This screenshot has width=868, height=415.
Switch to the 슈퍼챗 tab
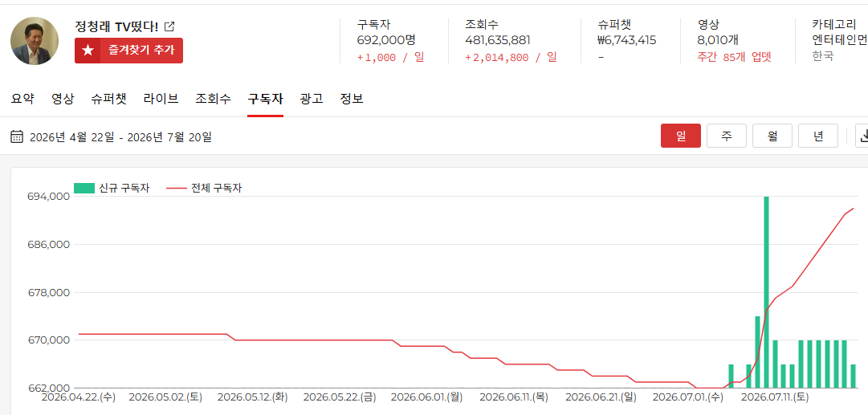[109, 99]
